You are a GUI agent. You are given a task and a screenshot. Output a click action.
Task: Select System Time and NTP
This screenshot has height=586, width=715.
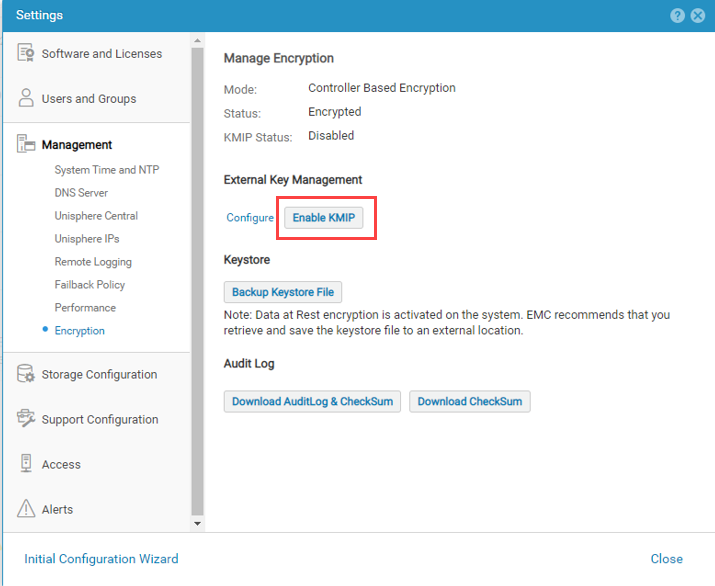107,170
